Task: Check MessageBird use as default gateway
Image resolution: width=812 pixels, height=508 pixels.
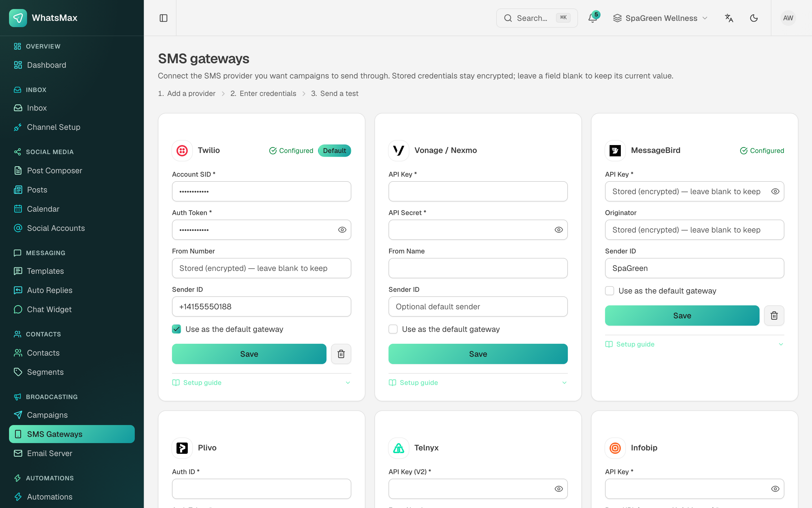Action: (x=609, y=291)
